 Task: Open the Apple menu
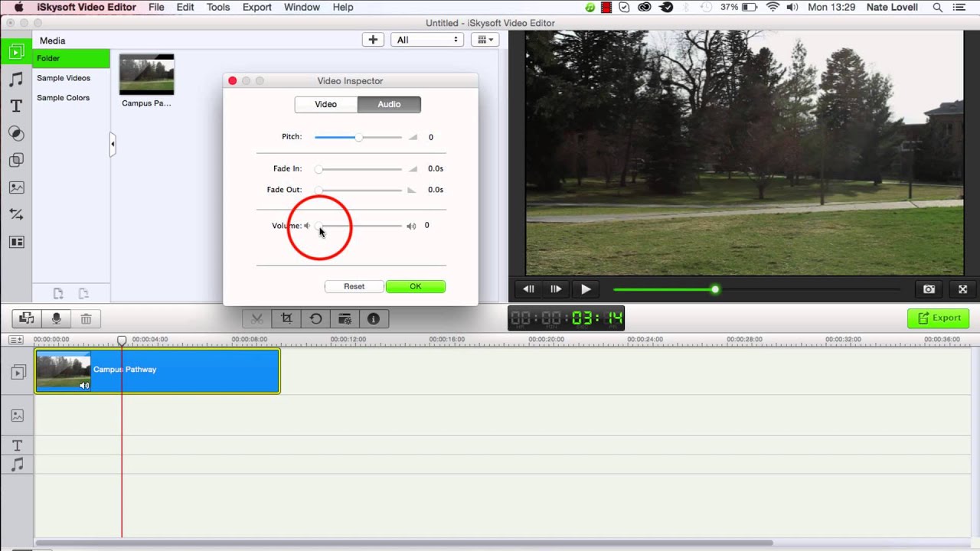pyautogui.click(x=18, y=7)
